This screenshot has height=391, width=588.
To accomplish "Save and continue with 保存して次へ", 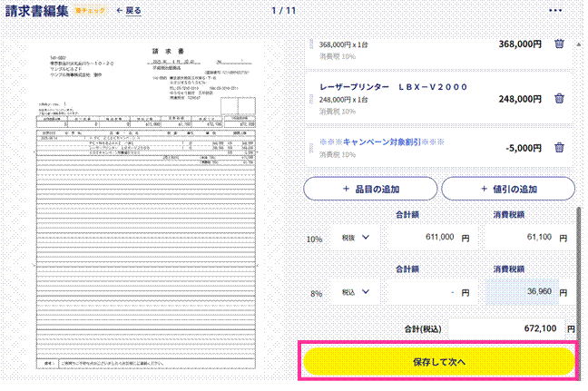I will 439,362.
